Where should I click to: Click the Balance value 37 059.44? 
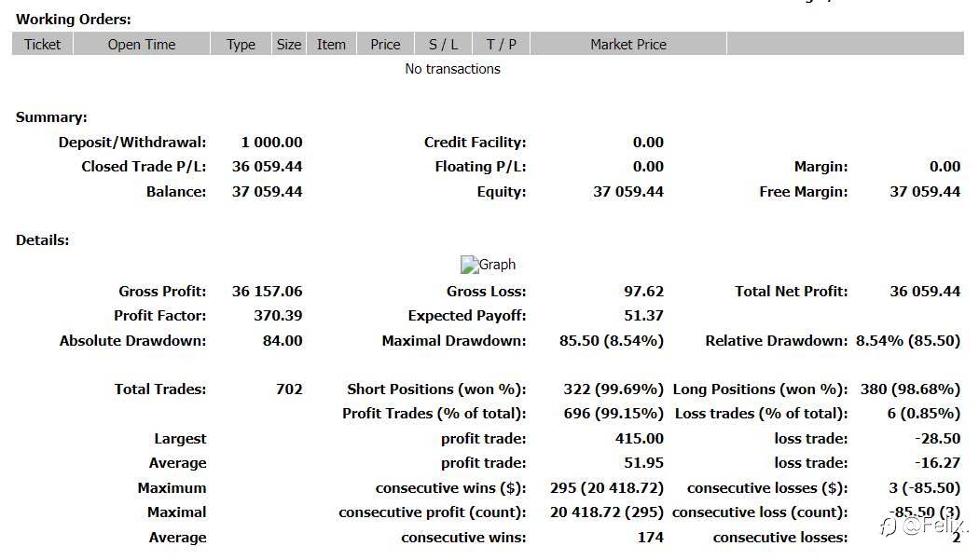click(x=267, y=192)
